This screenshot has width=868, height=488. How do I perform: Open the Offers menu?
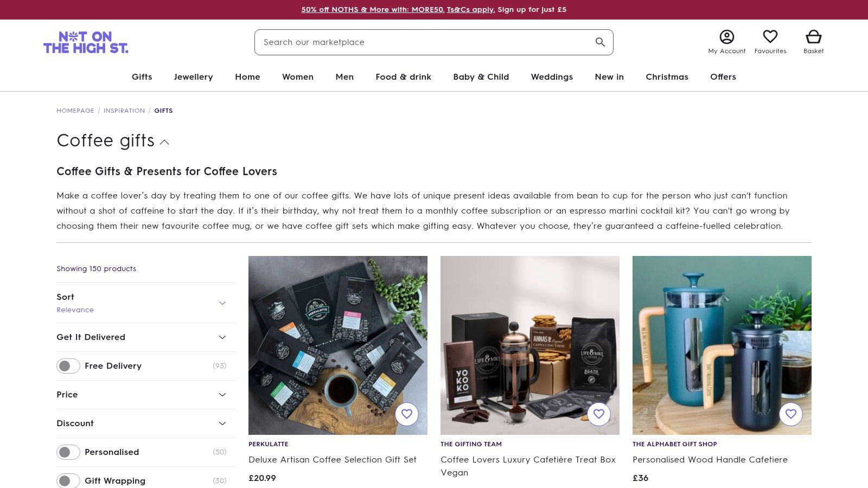coord(723,77)
